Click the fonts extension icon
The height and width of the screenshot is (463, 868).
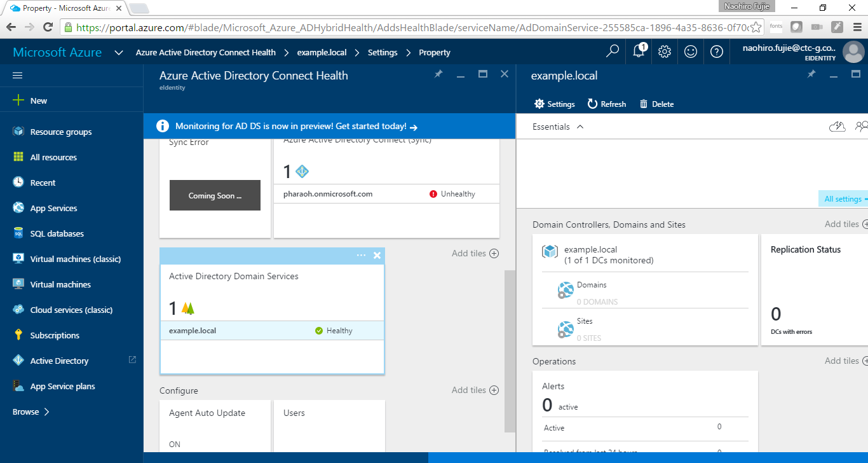776,27
